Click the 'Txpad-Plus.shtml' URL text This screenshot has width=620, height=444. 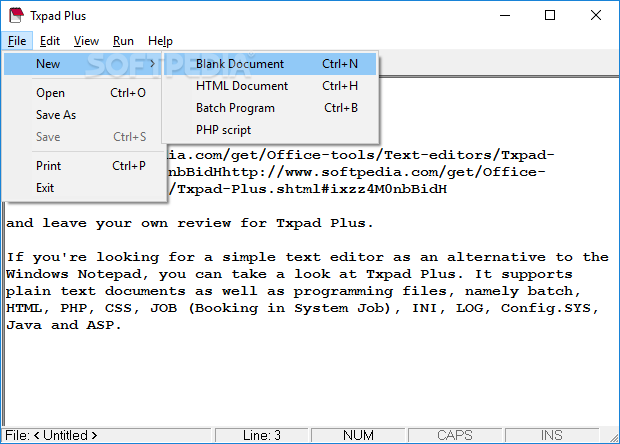coord(253,189)
